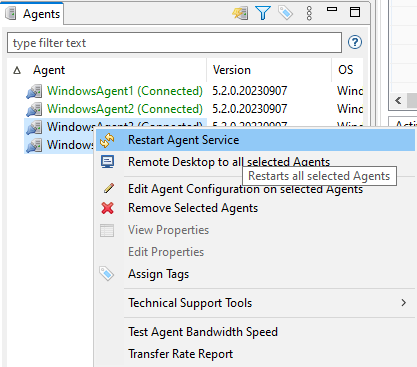Image resolution: width=417 pixels, height=367 pixels.
Task: Click the blue help question mark icon
Action: [x=355, y=42]
